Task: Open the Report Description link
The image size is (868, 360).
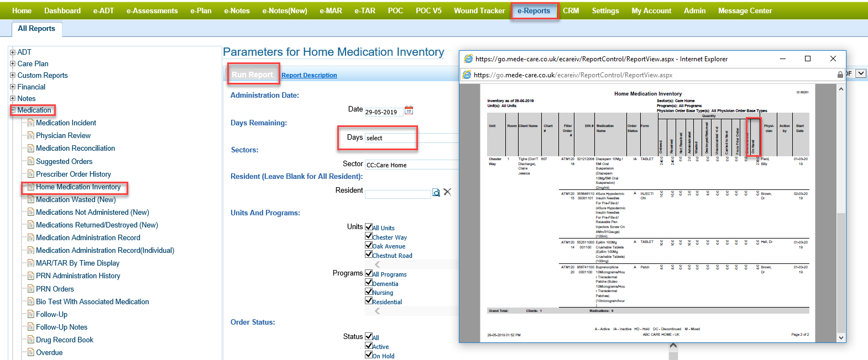Action: coord(309,75)
